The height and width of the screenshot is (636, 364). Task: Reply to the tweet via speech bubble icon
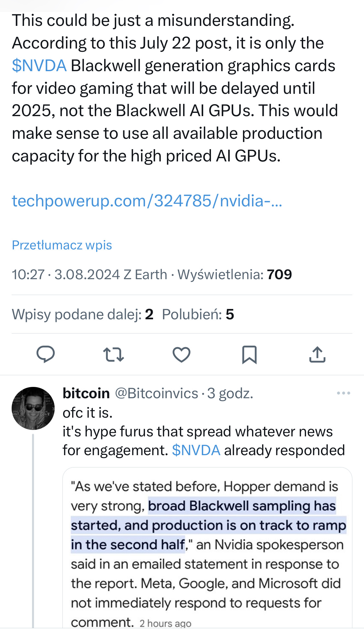(46, 354)
